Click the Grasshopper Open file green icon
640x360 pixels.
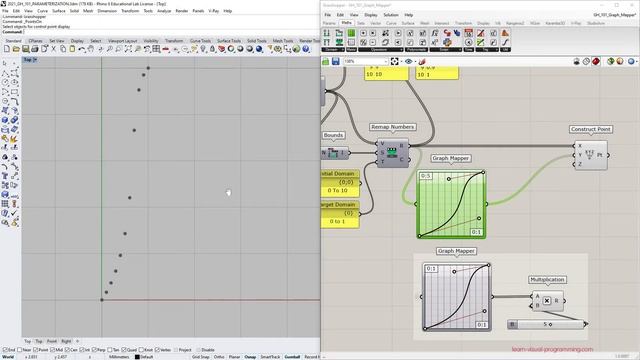pyautogui.click(x=326, y=62)
